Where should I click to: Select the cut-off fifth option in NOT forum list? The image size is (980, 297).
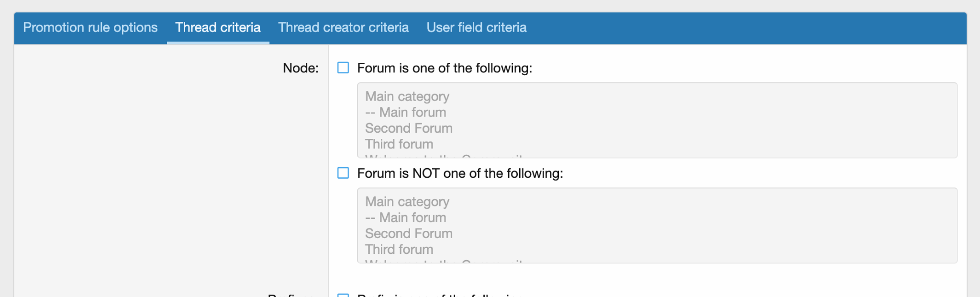click(444, 261)
